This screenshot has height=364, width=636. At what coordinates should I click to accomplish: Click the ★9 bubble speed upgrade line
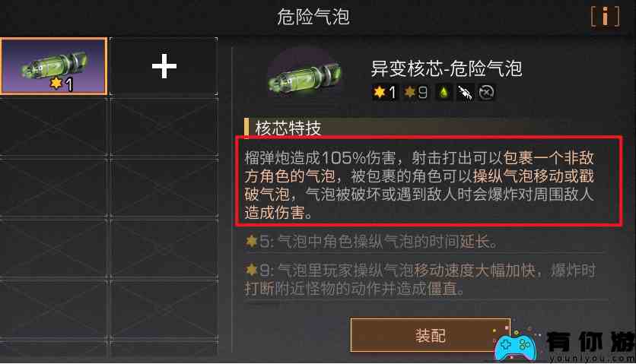pos(421,280)
